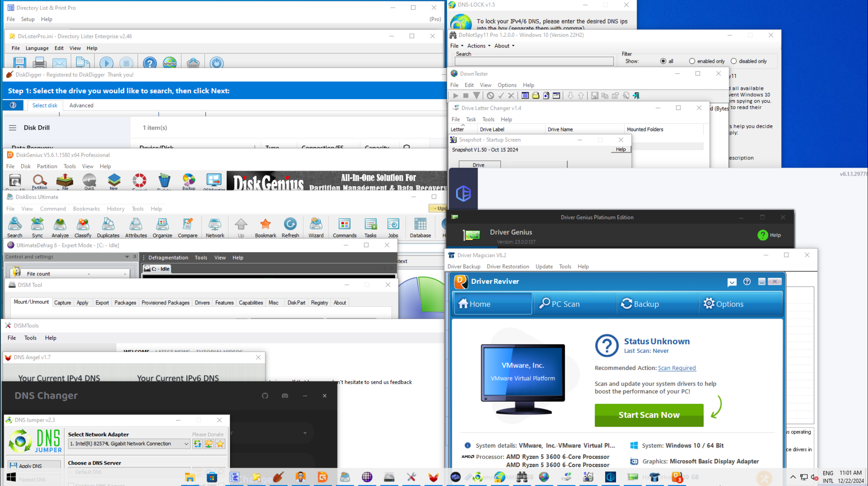Viewport: 868px width, 486px height.
Task: Expand the dropdown arrow in DNS Changer
Action: (x=305, y=433)
